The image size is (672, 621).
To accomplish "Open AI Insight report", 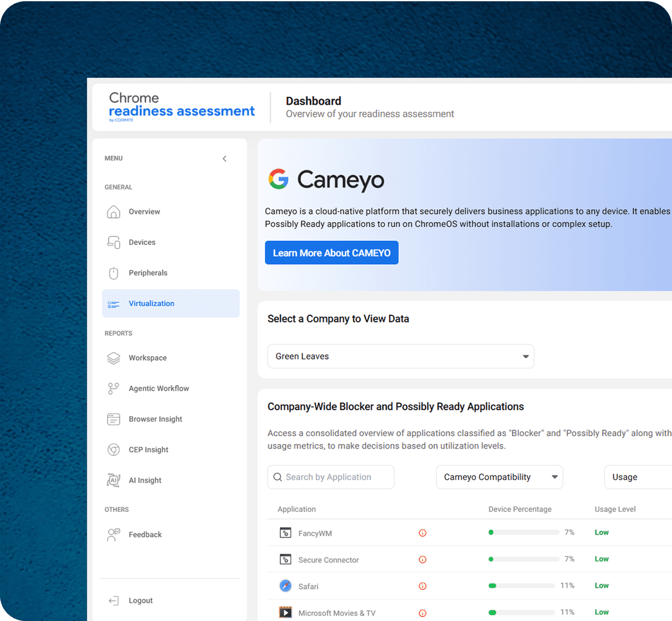I will click(171, 480).
